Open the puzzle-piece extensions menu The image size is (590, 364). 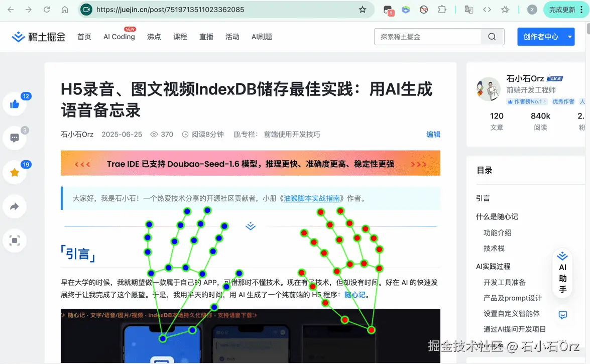coord(442,10)
